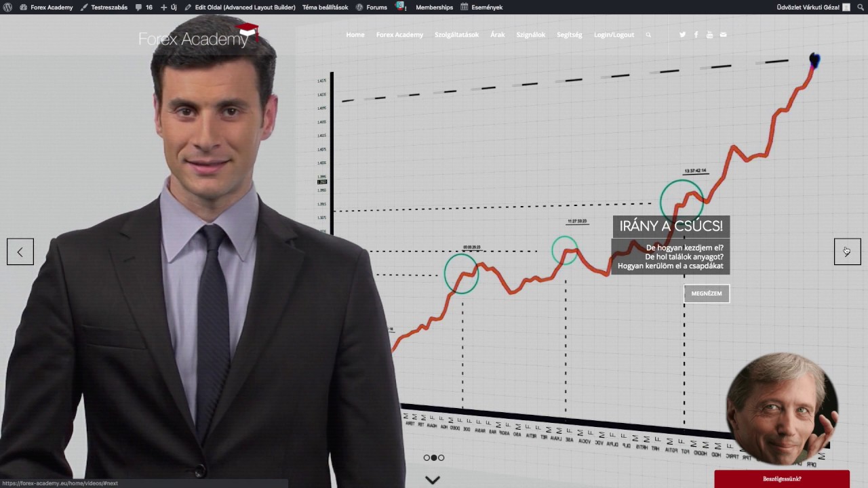Open Forex Academy site dashboard link

click(x=46, y=7)
